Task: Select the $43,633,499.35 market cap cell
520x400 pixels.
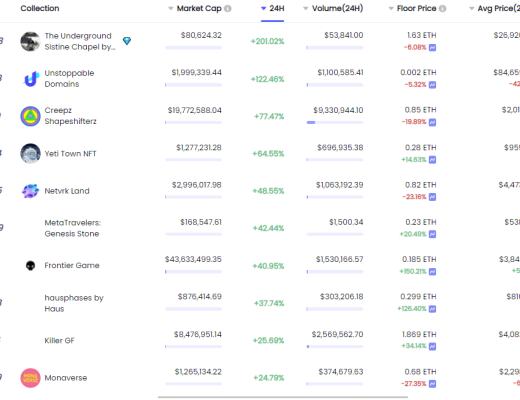Action: click(x=193, y=259)
